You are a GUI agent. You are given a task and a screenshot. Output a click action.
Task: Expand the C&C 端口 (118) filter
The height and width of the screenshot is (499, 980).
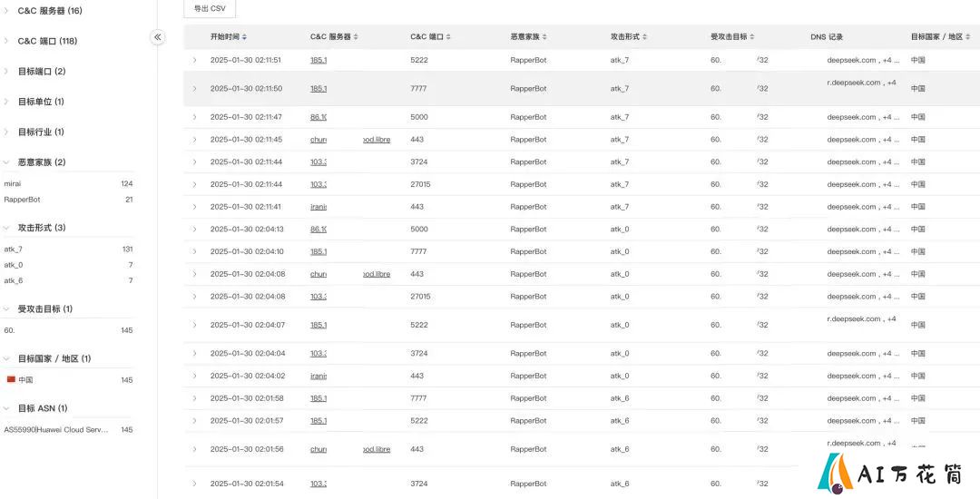coord(6,41)
